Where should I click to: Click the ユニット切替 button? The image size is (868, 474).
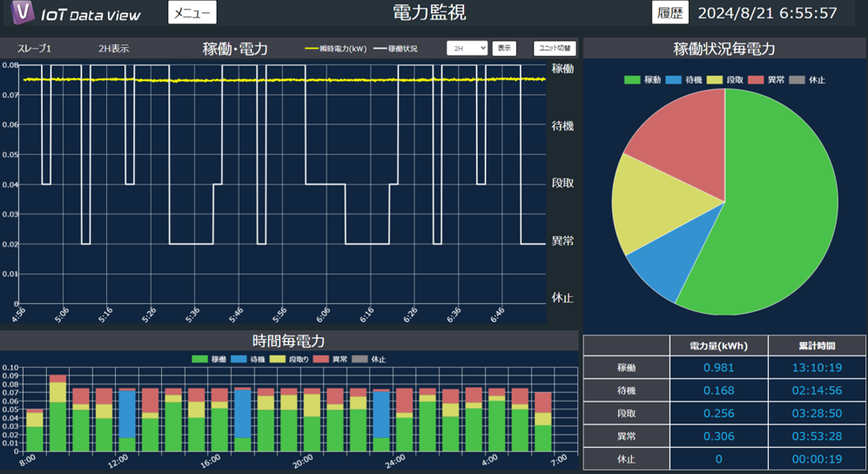point(555,49)
